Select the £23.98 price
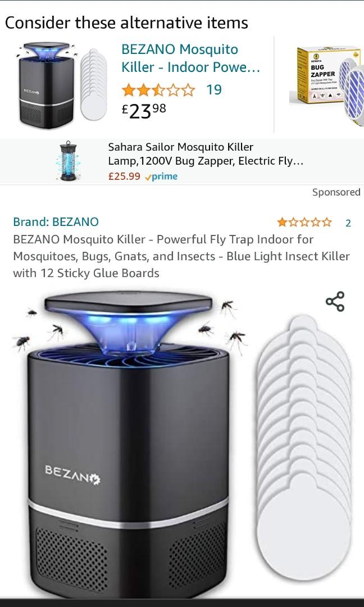Viewport: 364px width, 607px height. 144,111
